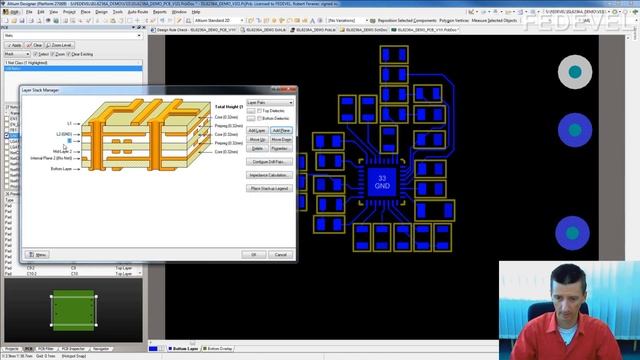Select the L1 layer label

(69, 123)
